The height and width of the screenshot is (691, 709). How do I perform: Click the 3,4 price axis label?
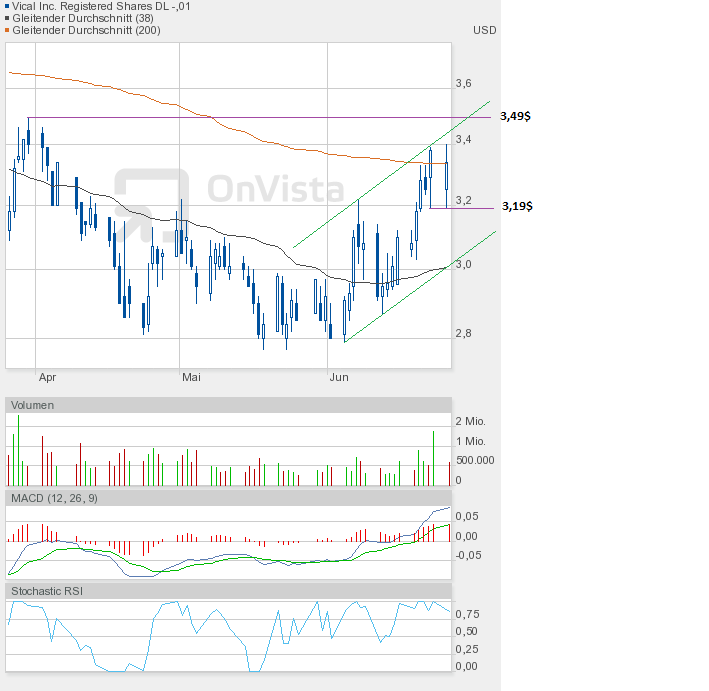[463, 139]
